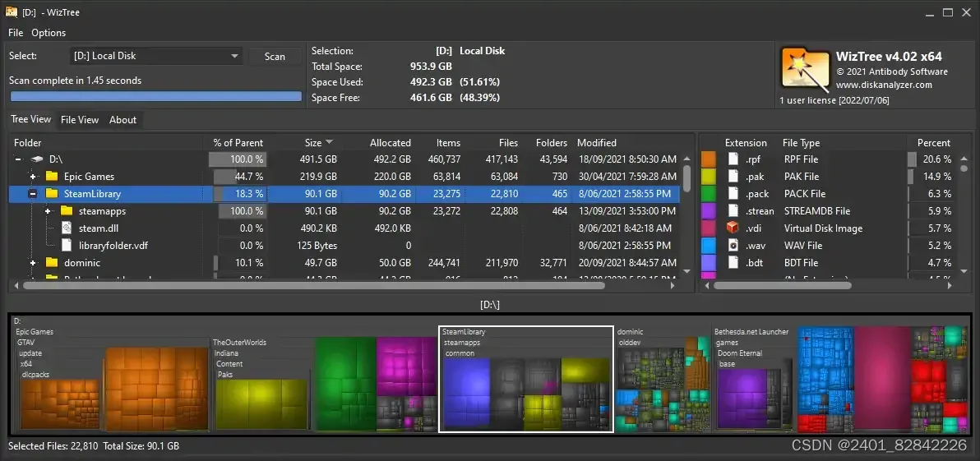Click the steam.dll file icon
Image resolution: width=980 pixels, height=461 pixels.
(67, 228)
